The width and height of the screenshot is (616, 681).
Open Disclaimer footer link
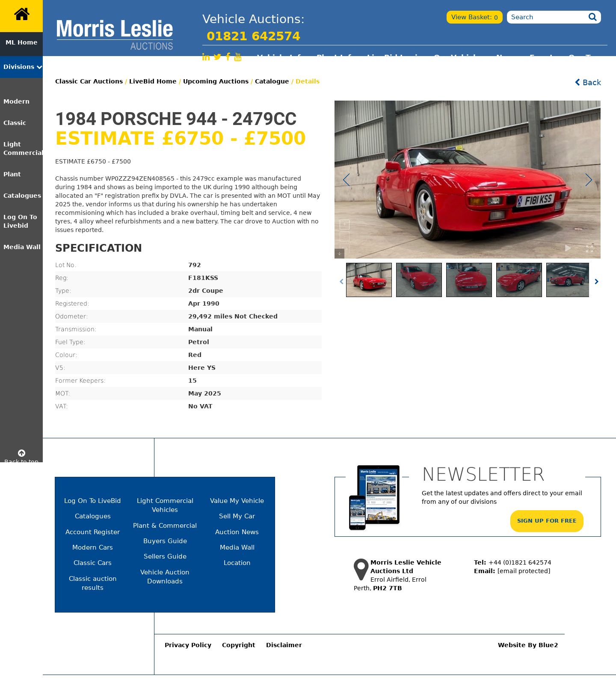click(284, 645)
